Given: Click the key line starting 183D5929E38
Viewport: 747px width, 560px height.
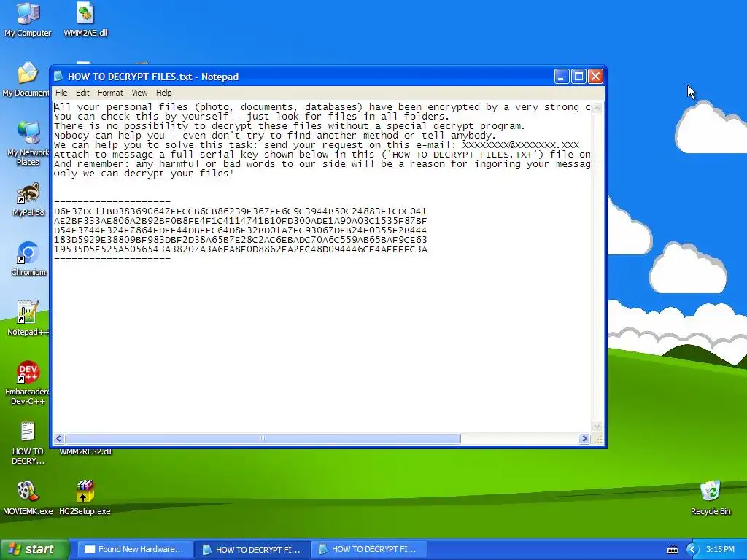Looking at the screenshot, I should (x=240, y=240).
